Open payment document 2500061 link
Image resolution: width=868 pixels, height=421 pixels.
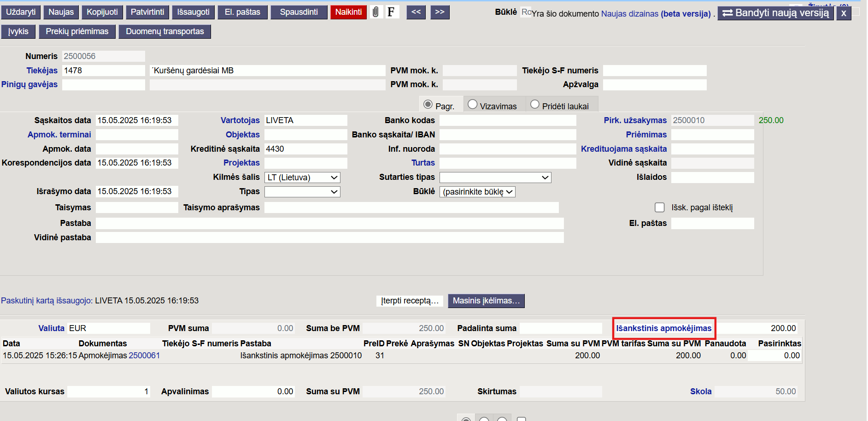[x=144, y=356]
